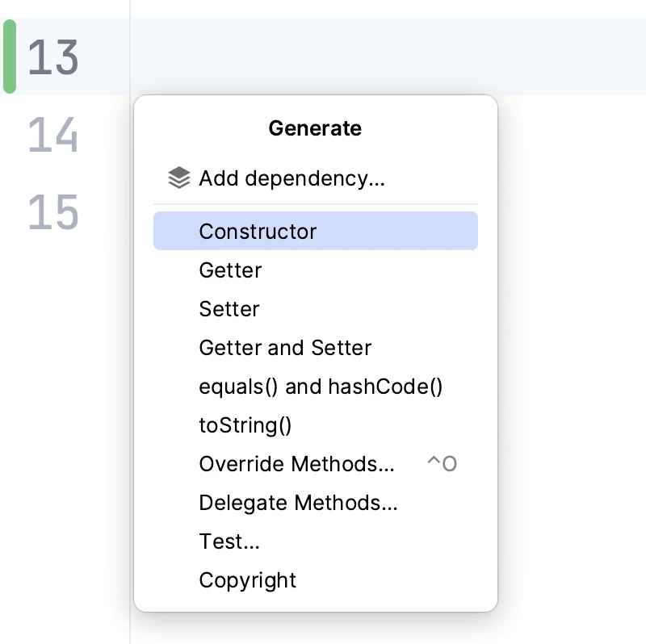Generate equals() and hashCode()
Image resolution: width=646 pixels, height=644 pixels.
click(x=321, y=387)
